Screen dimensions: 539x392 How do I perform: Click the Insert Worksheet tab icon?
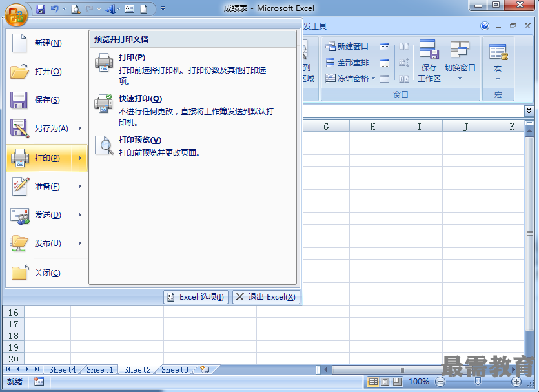205,369
